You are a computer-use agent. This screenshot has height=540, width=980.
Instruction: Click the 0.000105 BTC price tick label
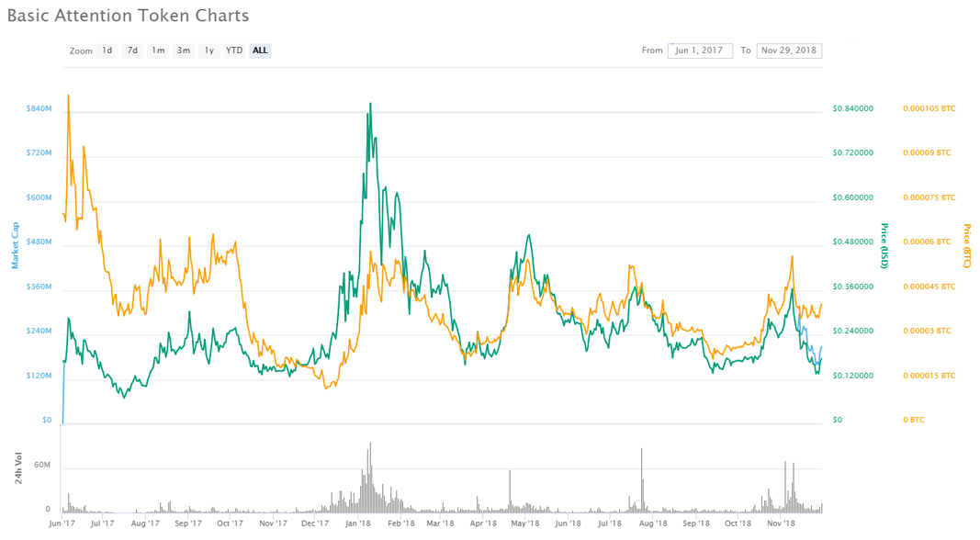(929, 108)
